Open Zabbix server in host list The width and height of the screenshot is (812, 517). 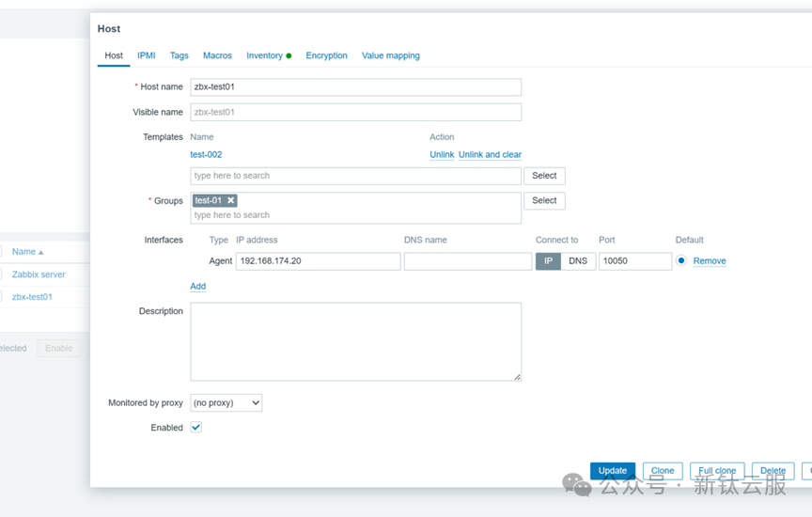pos(39,274)
